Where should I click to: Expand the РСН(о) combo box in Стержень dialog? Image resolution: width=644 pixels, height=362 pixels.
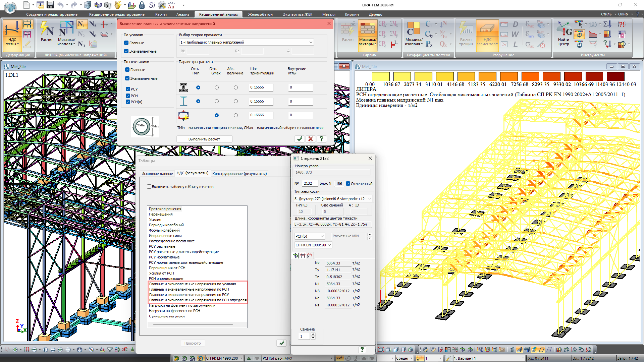pyautogui.click(x=322, y=236)
